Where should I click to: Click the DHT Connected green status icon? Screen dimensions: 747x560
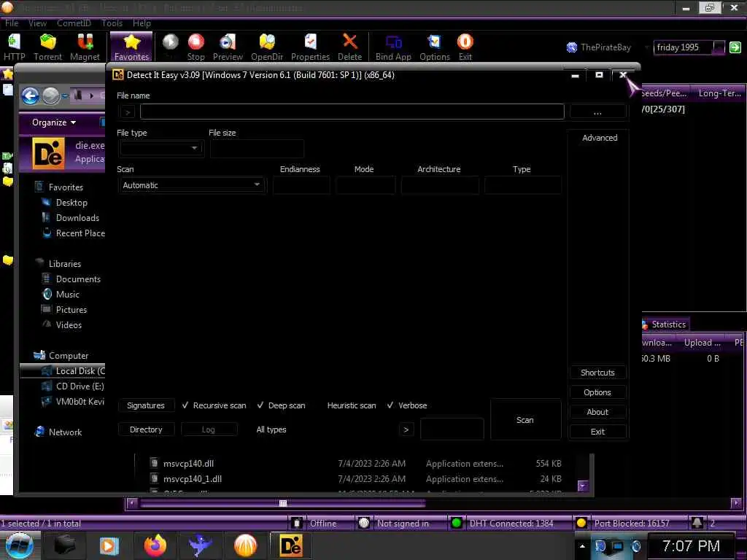[x=456, y=523]
